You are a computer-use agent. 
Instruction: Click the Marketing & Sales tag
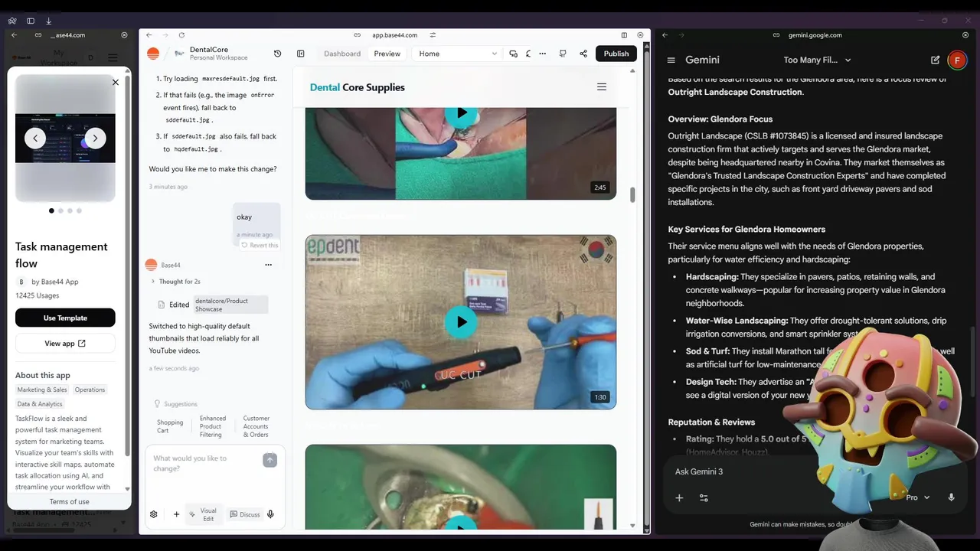(42, 390)
